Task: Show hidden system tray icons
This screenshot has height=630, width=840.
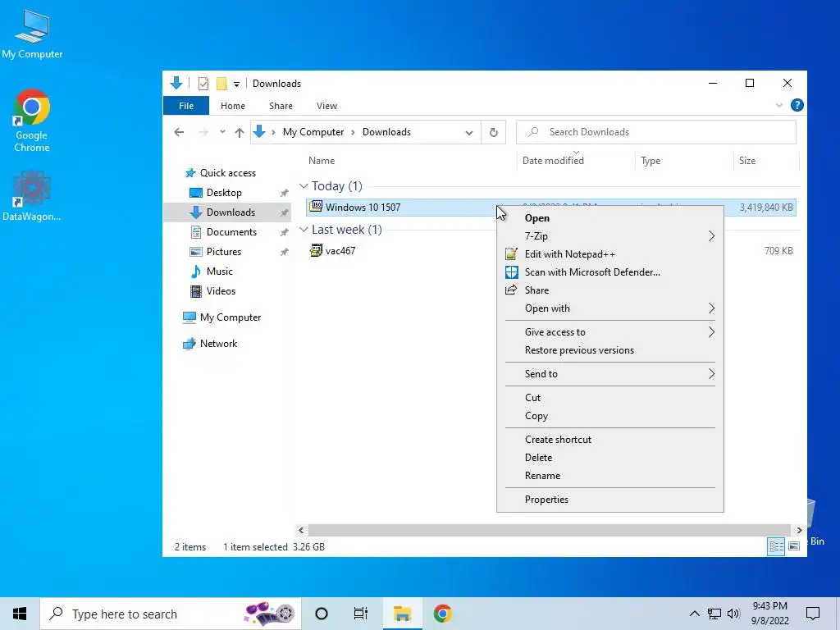Action: [x=694, y=614]
